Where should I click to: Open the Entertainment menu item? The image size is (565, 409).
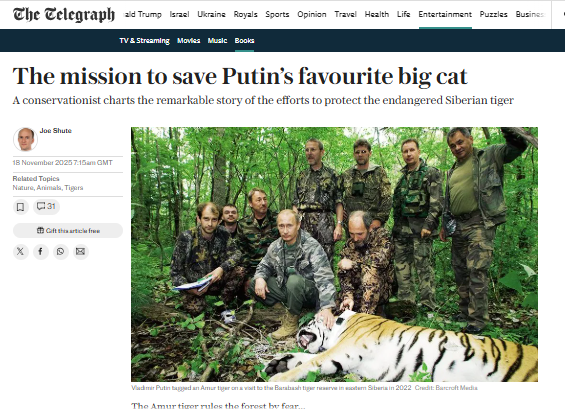pos(445,14)
